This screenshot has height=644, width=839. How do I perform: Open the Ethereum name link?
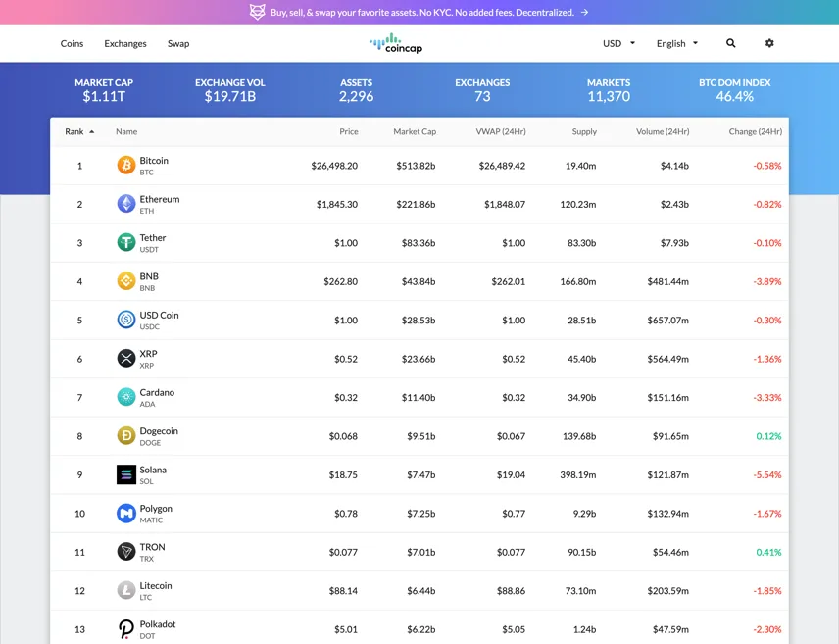160,199
